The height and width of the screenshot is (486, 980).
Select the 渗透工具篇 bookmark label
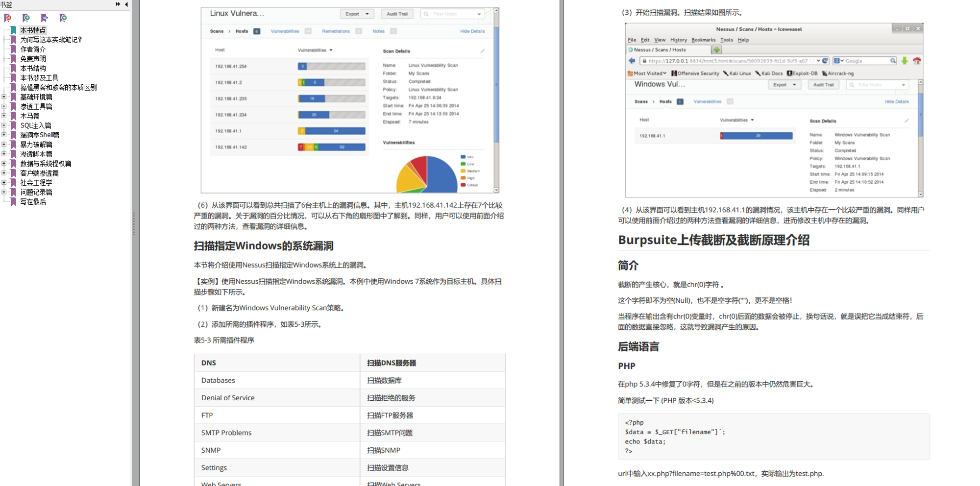click(x=36, y=106)
